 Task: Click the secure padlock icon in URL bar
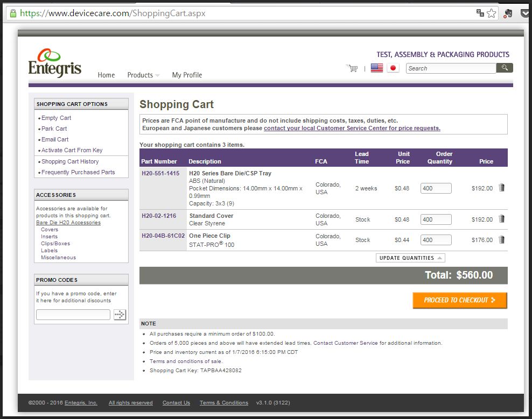coord(13,13)
